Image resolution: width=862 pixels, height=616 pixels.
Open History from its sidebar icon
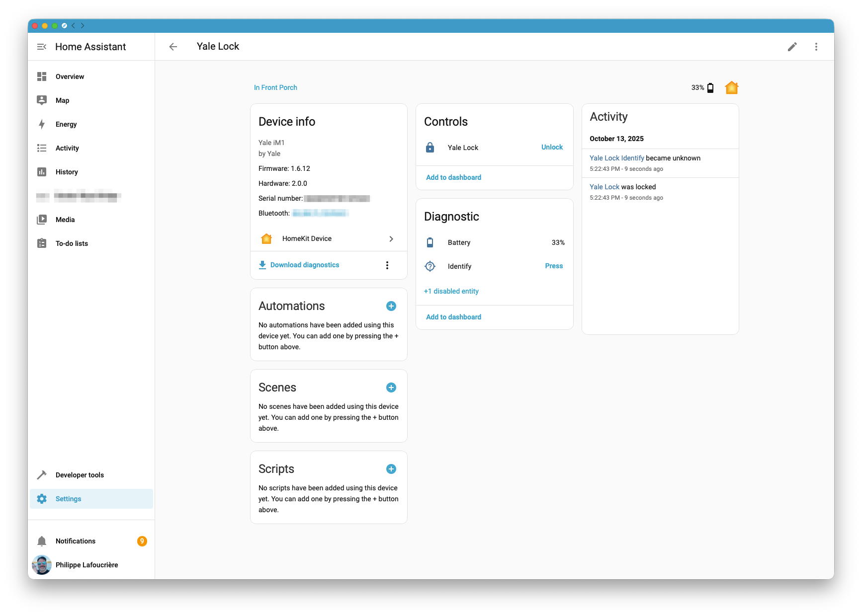click(42, 172)
